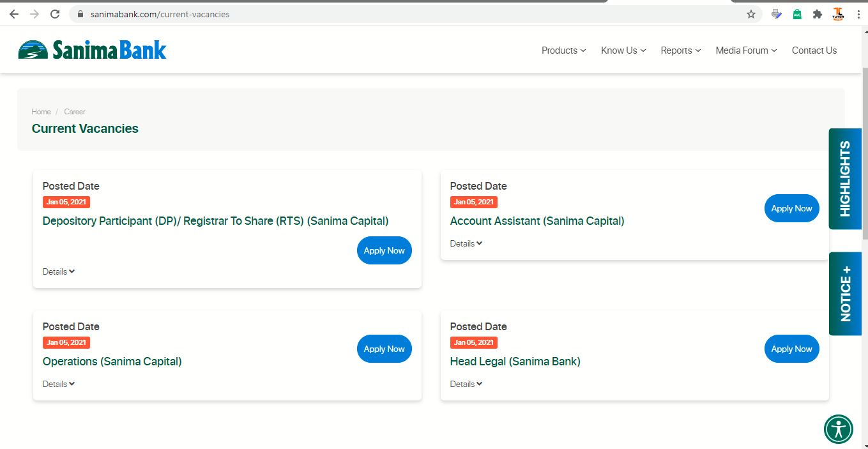The height and width of the screenshot is (449, 868).
Task: Apply Now for Depository Participant (DP) position
Action: click(x=385, y=250)
